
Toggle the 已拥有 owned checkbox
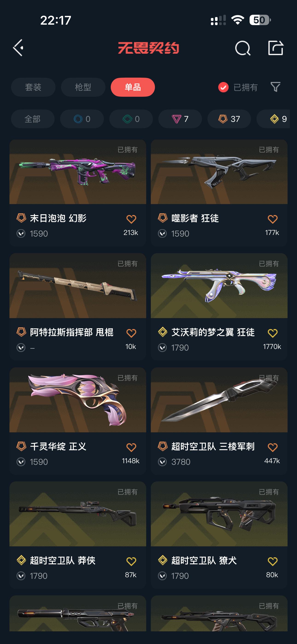pos(223,87)
